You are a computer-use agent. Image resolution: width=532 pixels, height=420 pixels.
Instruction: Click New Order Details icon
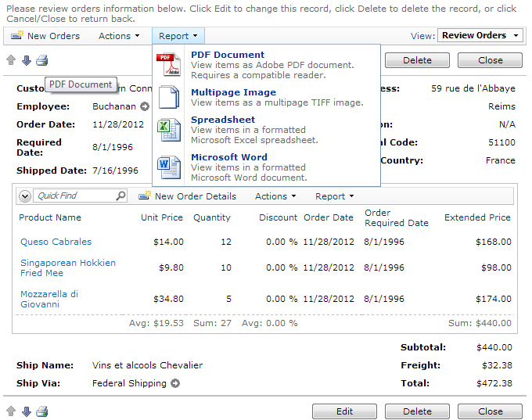click(145, 196)
